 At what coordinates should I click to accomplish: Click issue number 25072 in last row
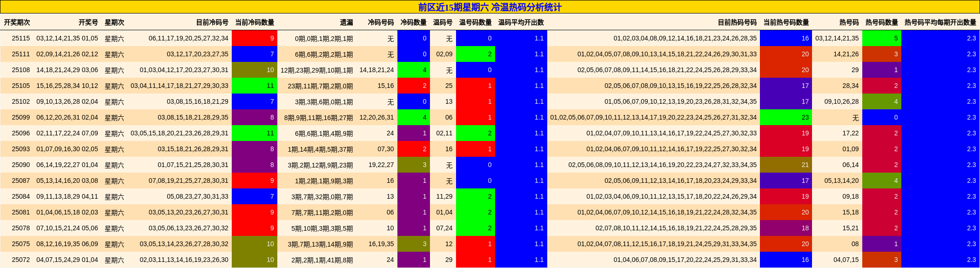(x=21, y=260)
